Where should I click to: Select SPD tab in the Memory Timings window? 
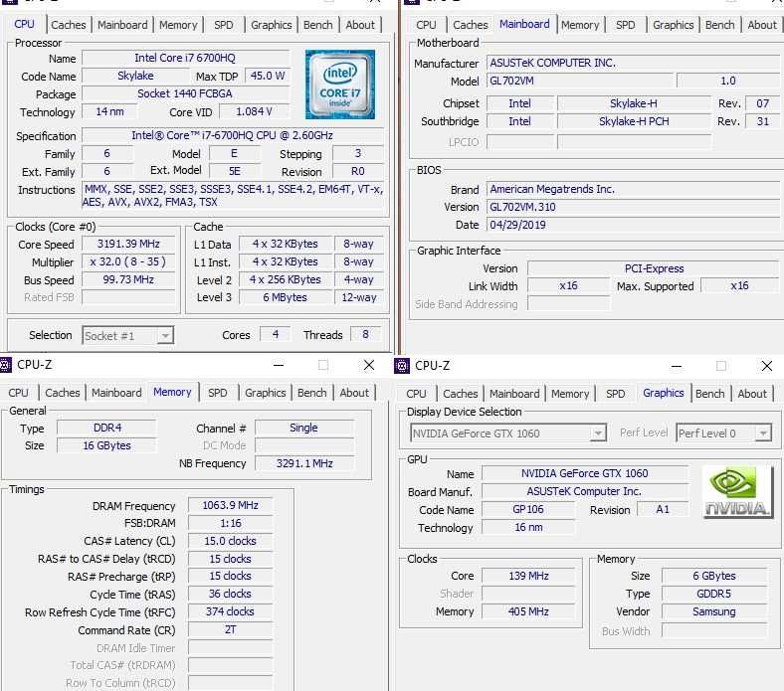click(218, 393)
